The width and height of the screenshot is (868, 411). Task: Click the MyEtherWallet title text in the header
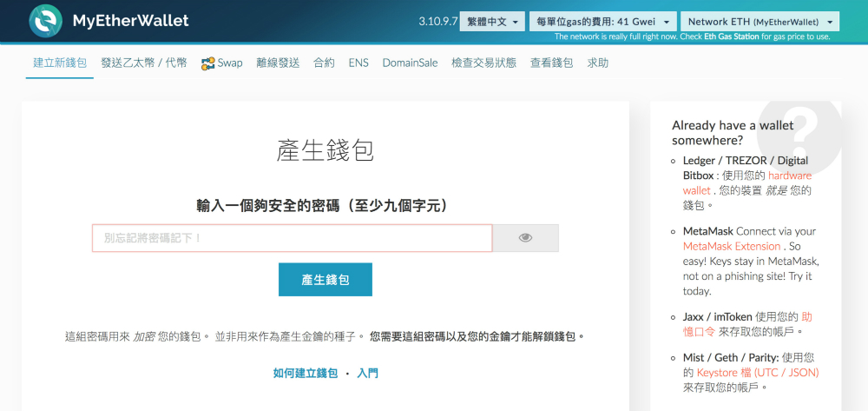coord(131,21)
